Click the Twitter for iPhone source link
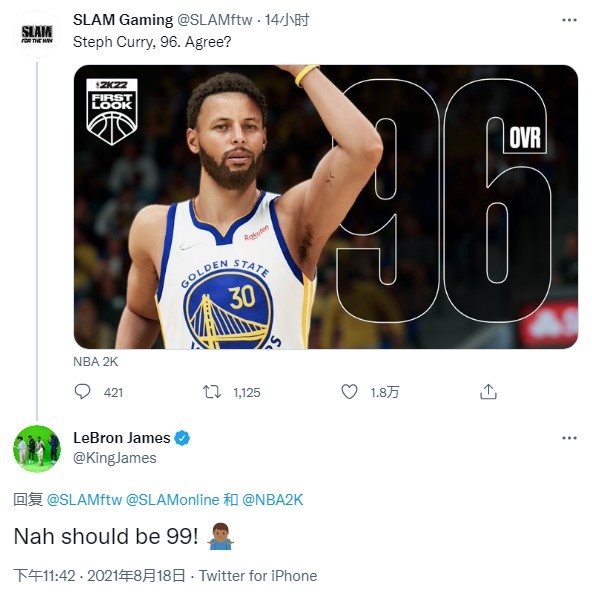 [258, 576]
